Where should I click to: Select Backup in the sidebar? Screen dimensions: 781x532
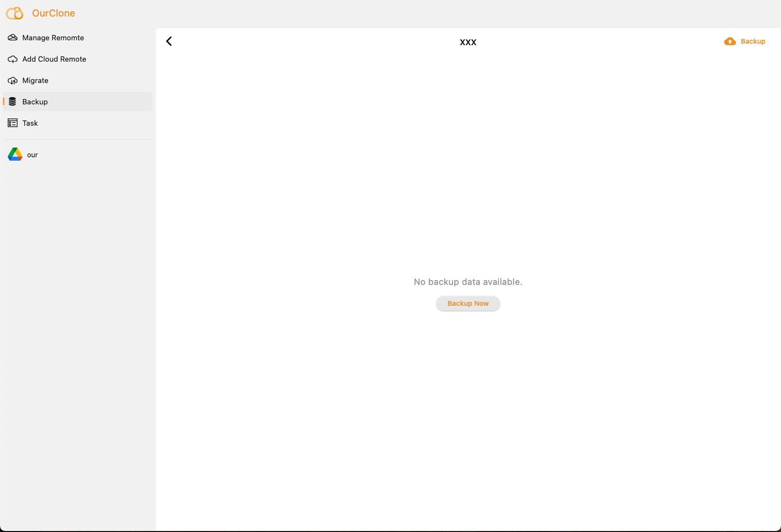78,102
